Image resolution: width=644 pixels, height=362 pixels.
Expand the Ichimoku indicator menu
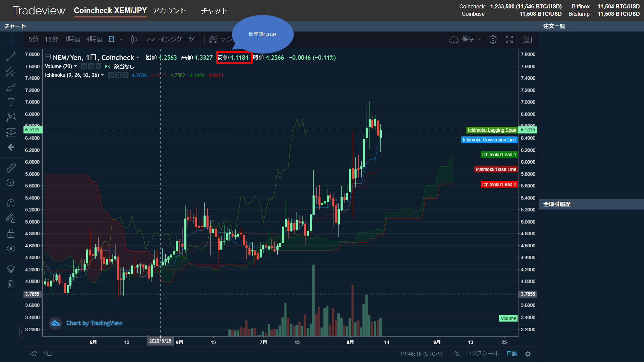102,75
